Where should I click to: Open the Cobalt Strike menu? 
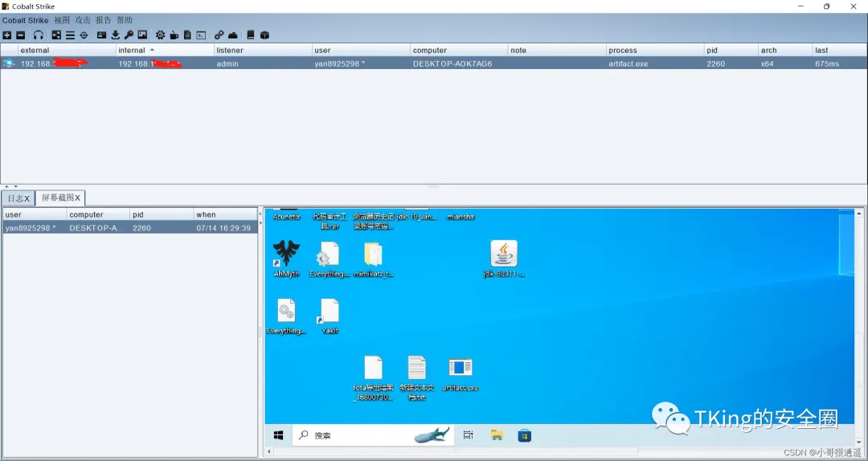click(x=25, y=20)
